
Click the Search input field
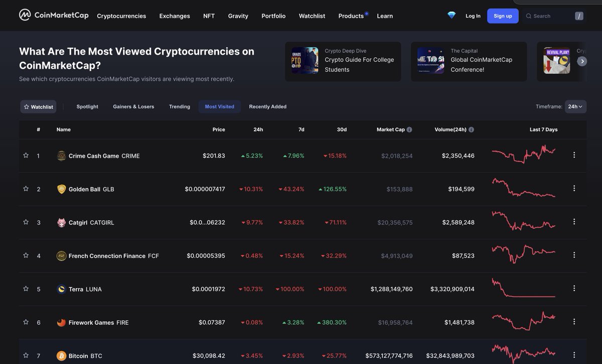553,16
